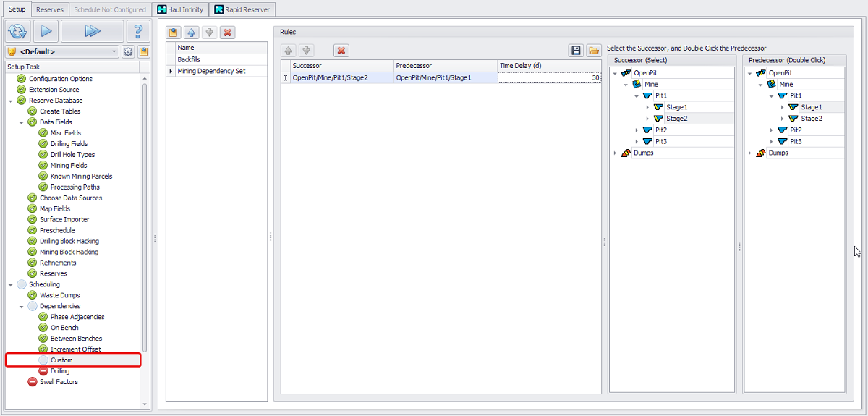Open the Processing Paths task
The image size is (868, 416).
pos(75,187)
